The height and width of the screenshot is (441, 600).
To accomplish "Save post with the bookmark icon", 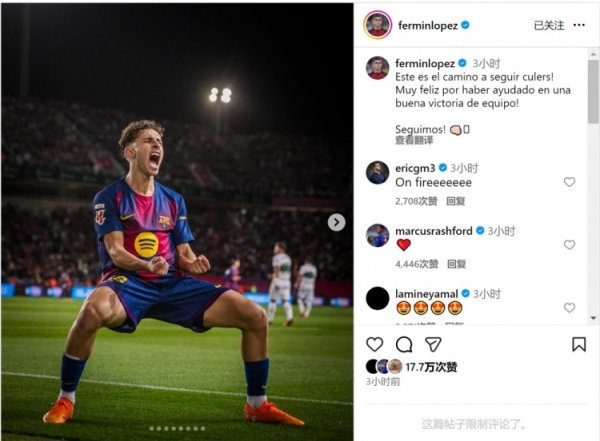I will [579, 344].
